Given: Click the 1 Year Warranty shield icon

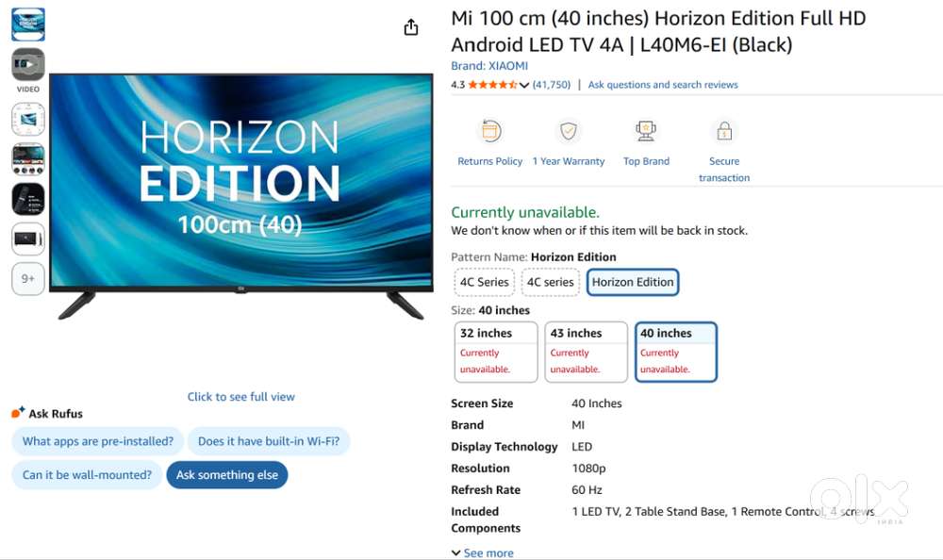Looking at the screenshot, I should pyautogui.click(x=569, y=131).
